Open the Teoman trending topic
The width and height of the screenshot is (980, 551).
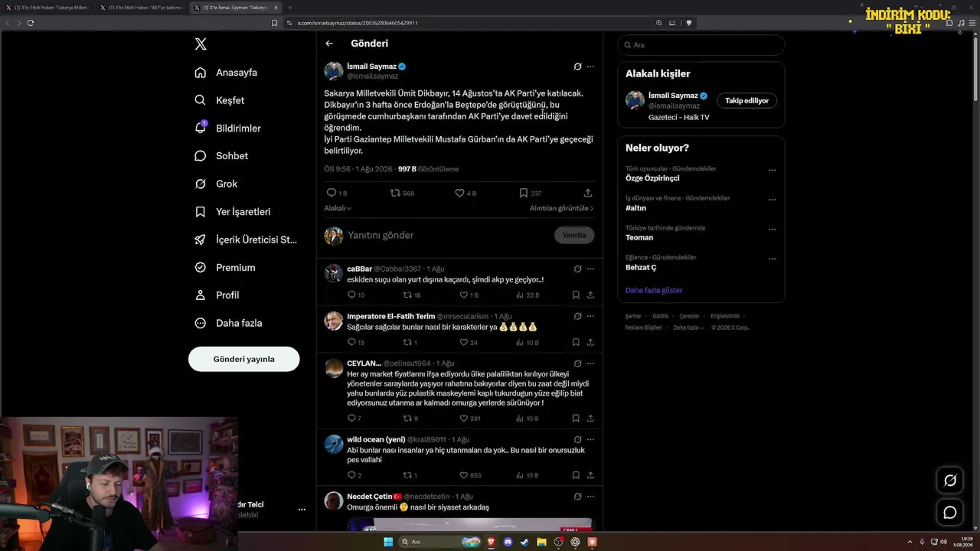pyautogui.click(x=639, y=237)
